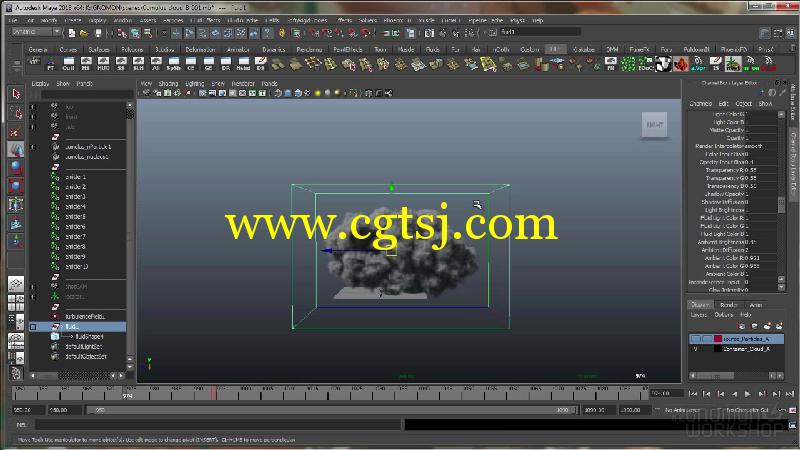Click color swatch of Container_Cloud_A layer

718,349
